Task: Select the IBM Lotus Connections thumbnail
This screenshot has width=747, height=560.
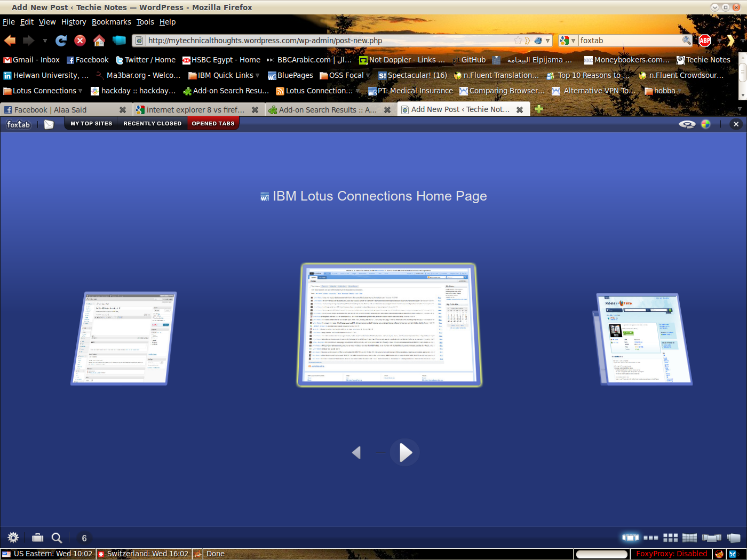Action: [x=390, y=324]
